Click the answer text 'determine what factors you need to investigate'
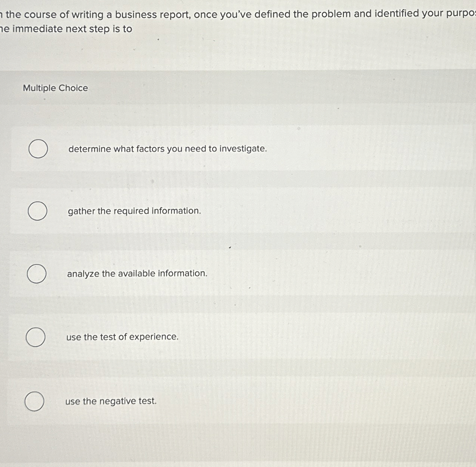476x467 pixels. [167, 149]
